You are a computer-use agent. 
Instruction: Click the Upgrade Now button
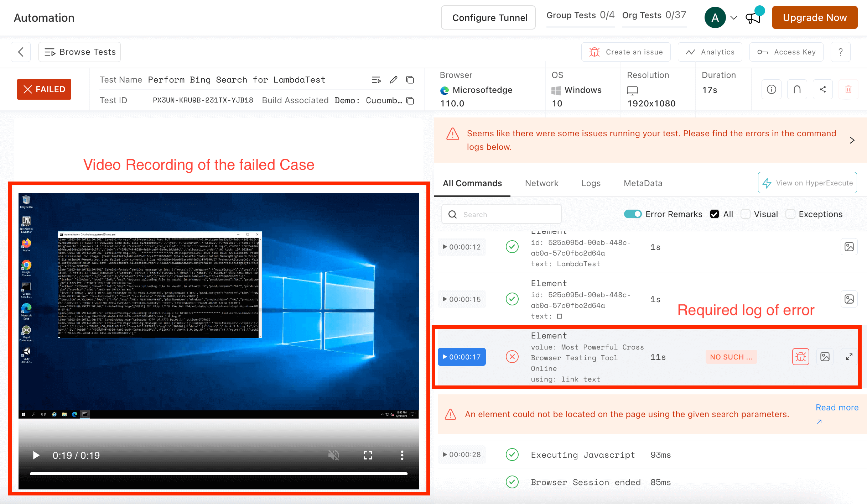click(x=814, y=17)
